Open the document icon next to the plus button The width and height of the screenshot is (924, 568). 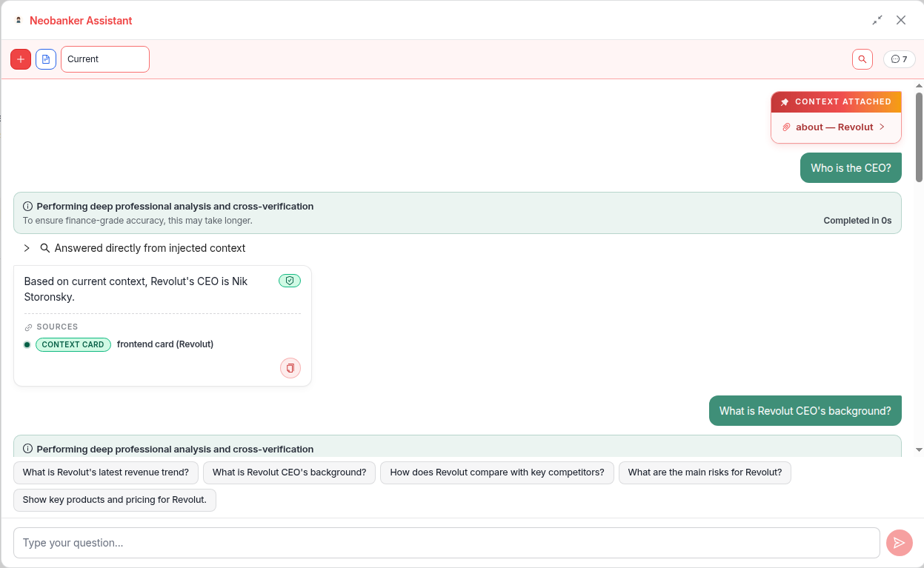[45, 59]
